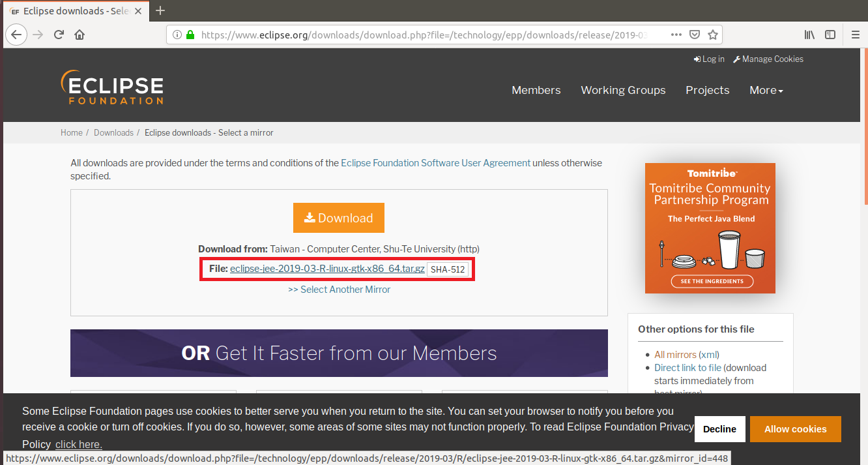Click 'Other options for this file' heading

696,329
